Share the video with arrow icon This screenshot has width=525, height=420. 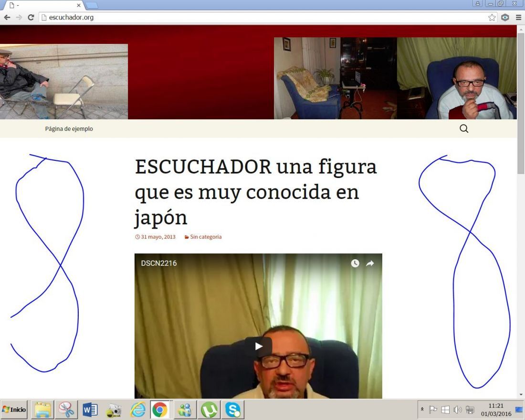(x=369, y=263)
